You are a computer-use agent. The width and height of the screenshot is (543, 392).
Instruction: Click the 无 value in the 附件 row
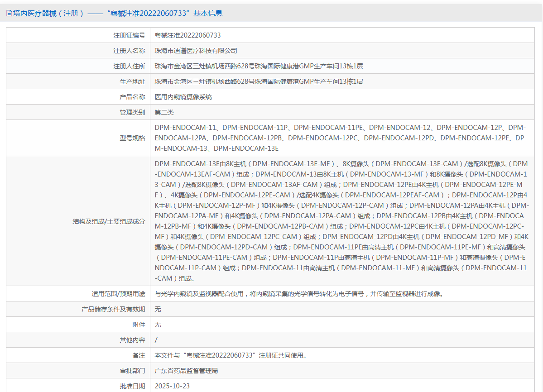(x=158, y=325)
